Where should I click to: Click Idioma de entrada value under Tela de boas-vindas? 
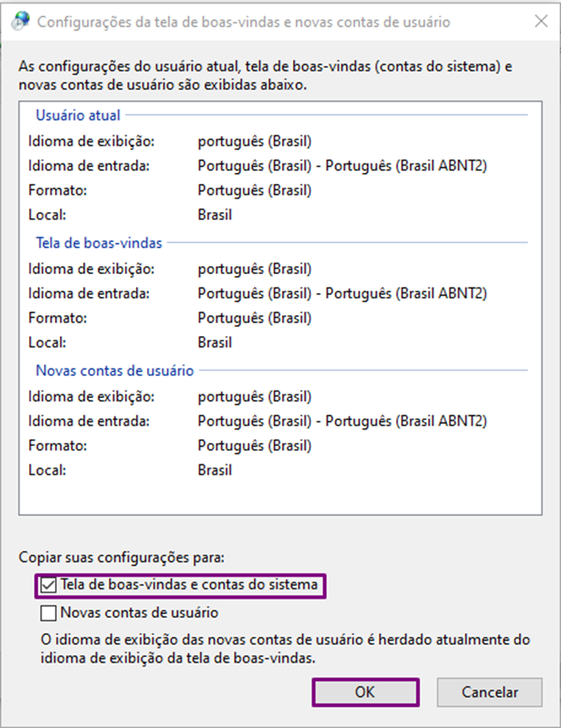tap(342, 294)
